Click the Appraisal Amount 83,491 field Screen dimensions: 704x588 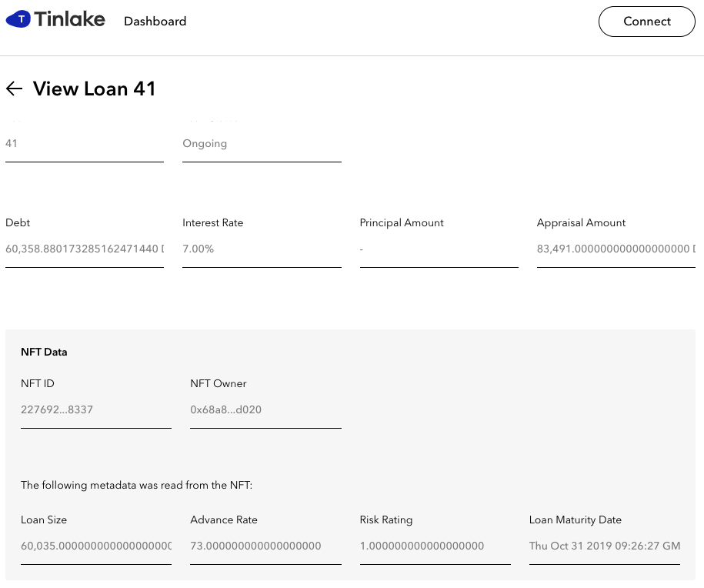pyautogui.click(x=616, y=249)
